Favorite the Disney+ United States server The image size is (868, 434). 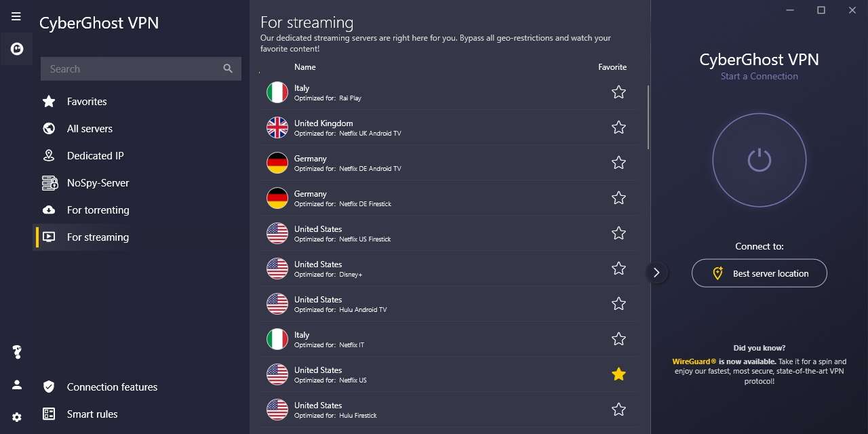(618, 269)
